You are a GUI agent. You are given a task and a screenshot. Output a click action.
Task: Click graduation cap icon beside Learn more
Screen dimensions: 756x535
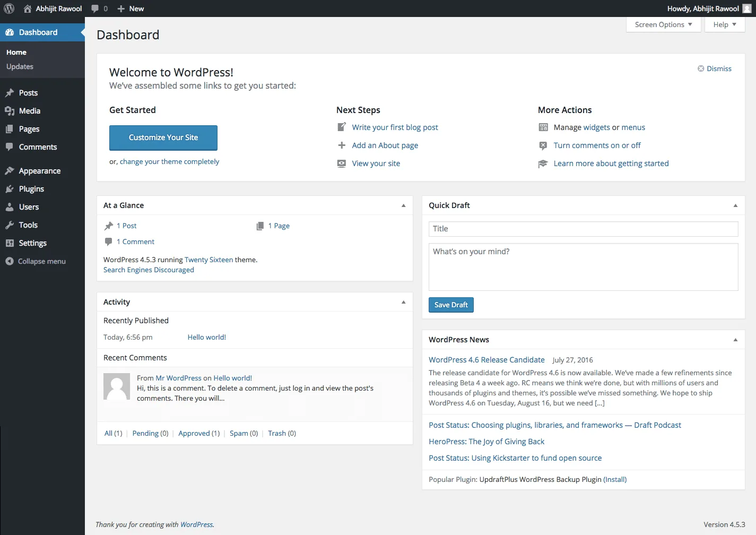point(543,163)
